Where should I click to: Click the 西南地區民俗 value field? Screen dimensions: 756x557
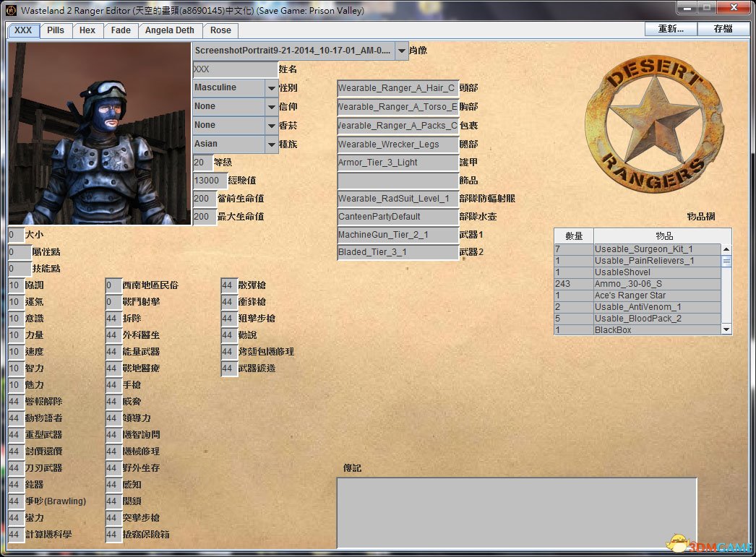click(x=113, y=285)
